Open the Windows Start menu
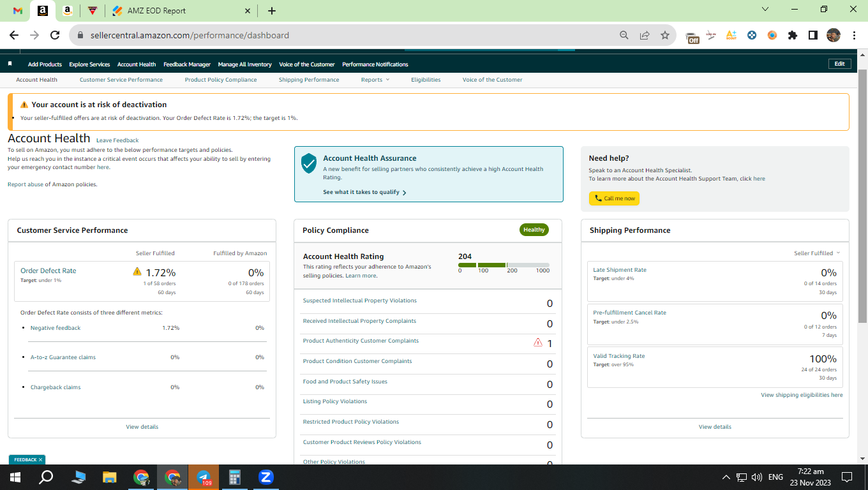 [15, 477]
